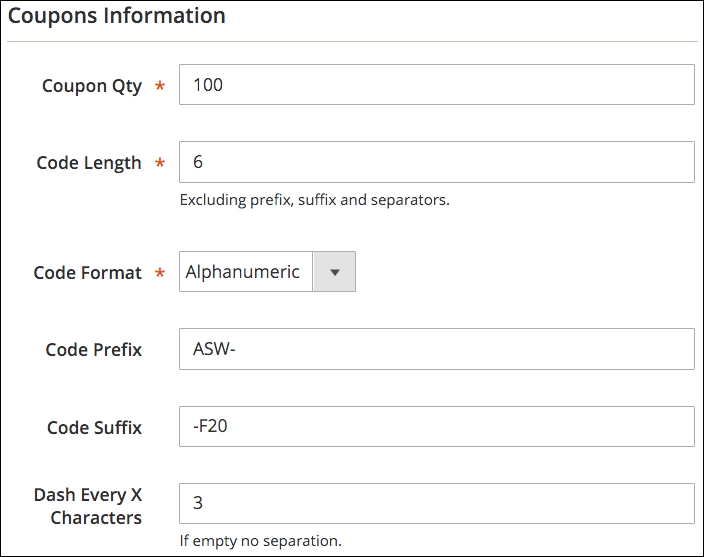Click the Code Suffix field containing -F20
This screenshot has height=557, width=704.
[436, 427]
